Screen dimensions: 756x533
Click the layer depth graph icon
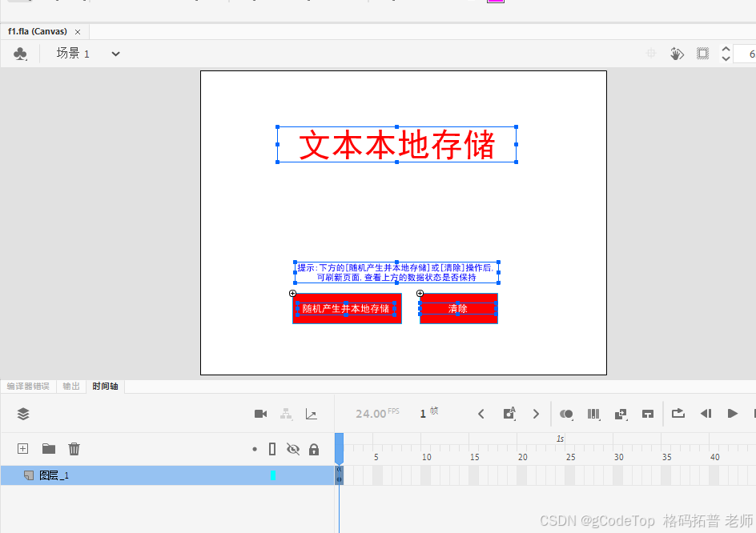click(312, 414)
